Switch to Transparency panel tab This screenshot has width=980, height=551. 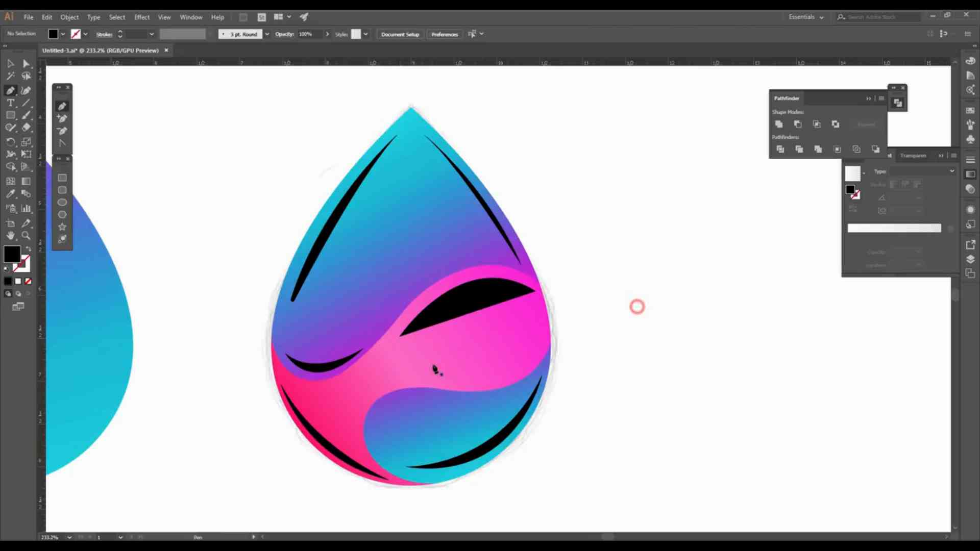[x=913, y=156]
